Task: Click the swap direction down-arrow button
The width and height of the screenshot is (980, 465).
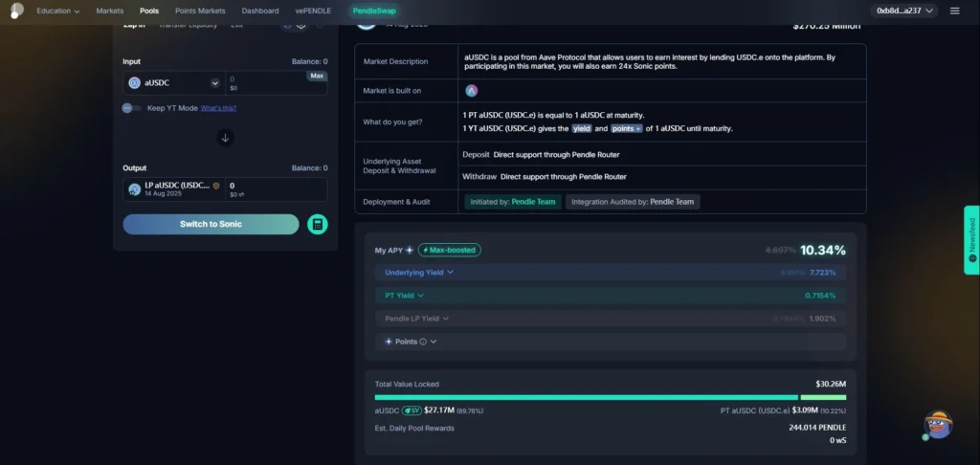Action: pyautogui.click(x=226, y=138)
